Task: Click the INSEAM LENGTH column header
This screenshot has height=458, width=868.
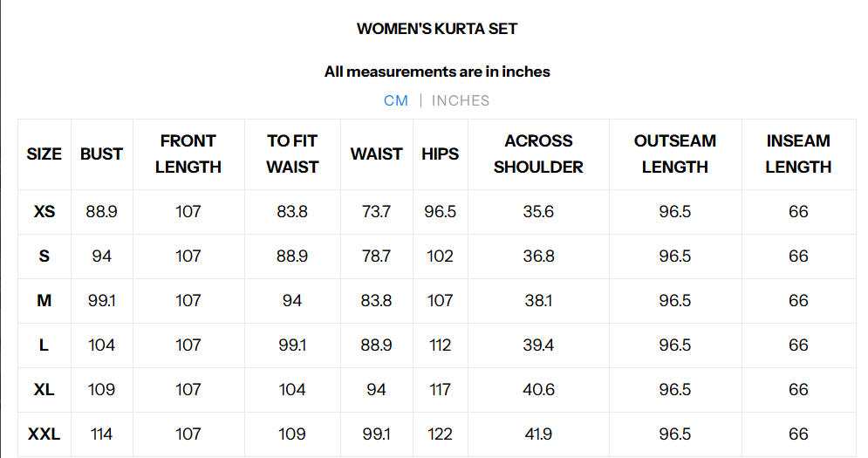Action: pos(798,154)
